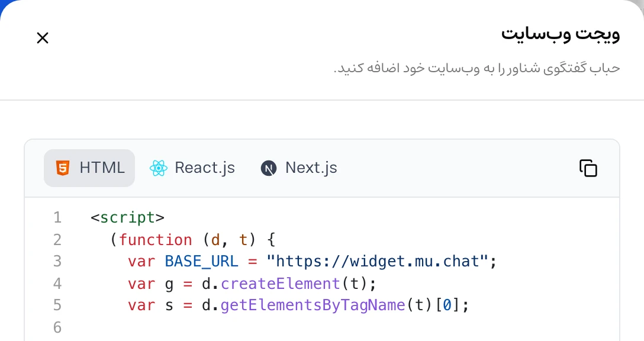
Task: Click the "https://widget.mu.chat" string
Action: click(x=377, y=261)
